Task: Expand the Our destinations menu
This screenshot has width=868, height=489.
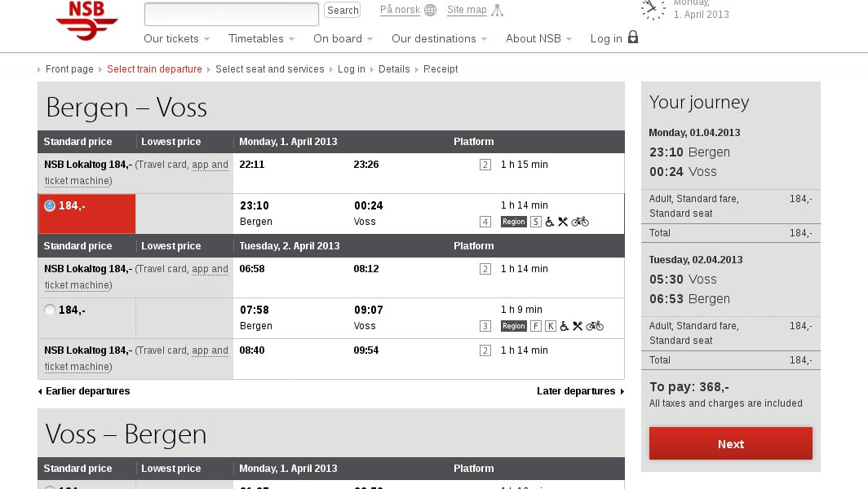Action: point(439,38)
